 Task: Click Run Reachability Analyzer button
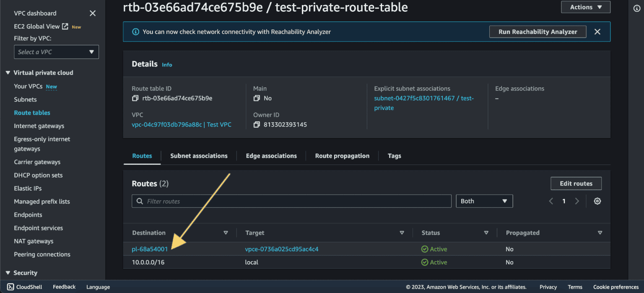click(x=538, y=32)
